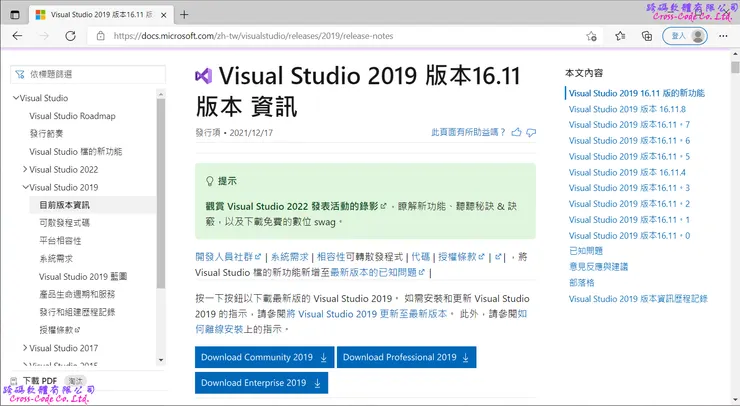The image size is (740, 406).
Task: Open a new tab with the plus icon
Action: point(184,15)
